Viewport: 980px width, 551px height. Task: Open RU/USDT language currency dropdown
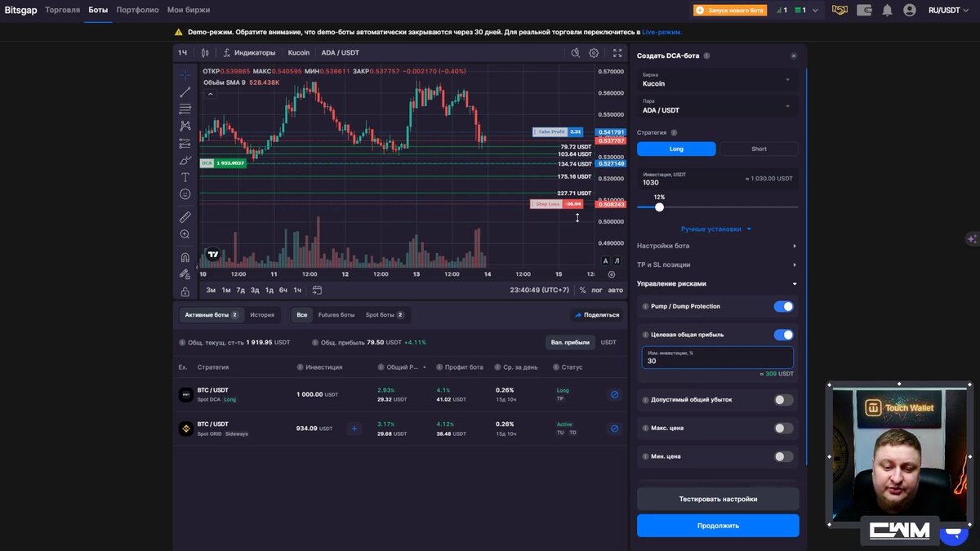[948, 10]
